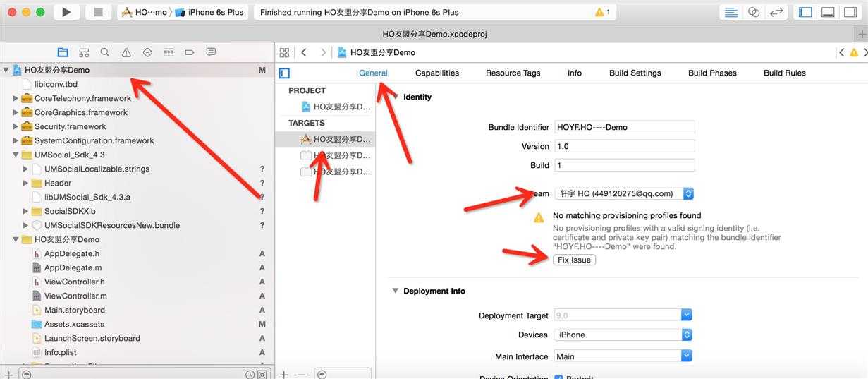868x379 pixels.
Task: Add a new tab with plus button
Action: pos(862,34)
